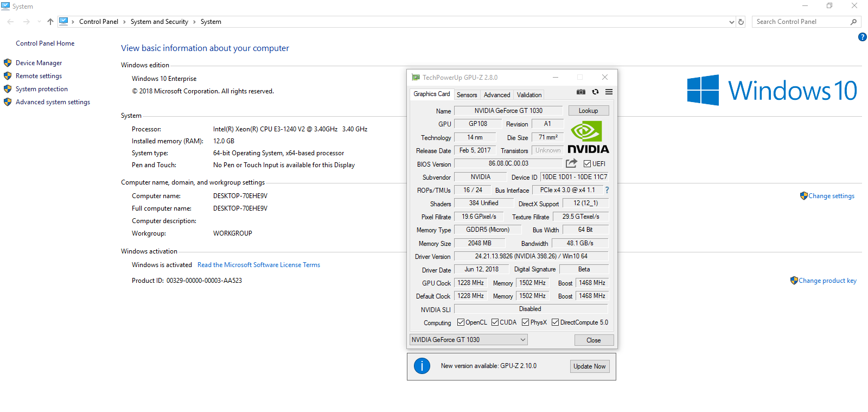Click the Device ID value field

click(x=575, y=177)
